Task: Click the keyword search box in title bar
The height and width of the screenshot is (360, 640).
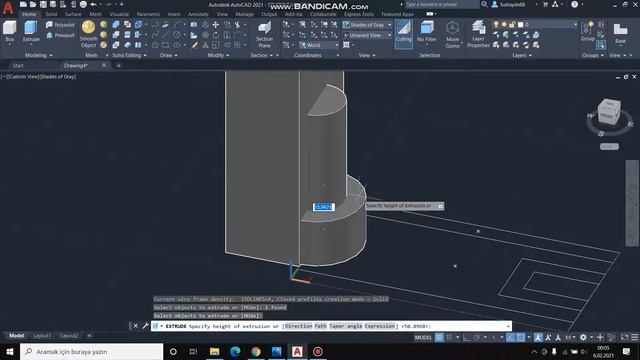Action: [x=442, y=4]
